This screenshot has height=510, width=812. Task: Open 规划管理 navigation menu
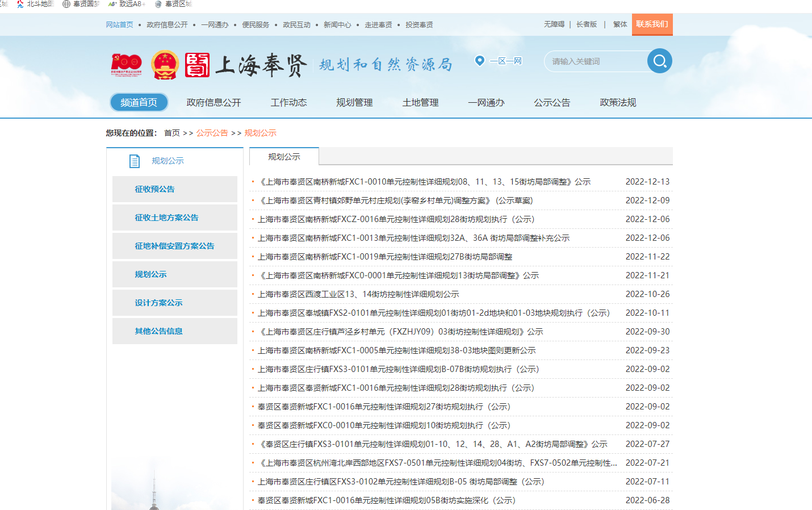(354, 103)
